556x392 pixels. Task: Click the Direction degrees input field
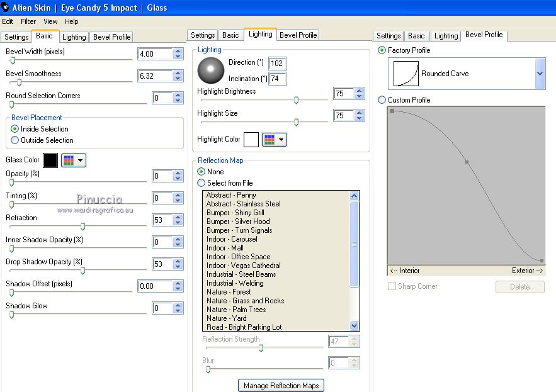(277, 64)
